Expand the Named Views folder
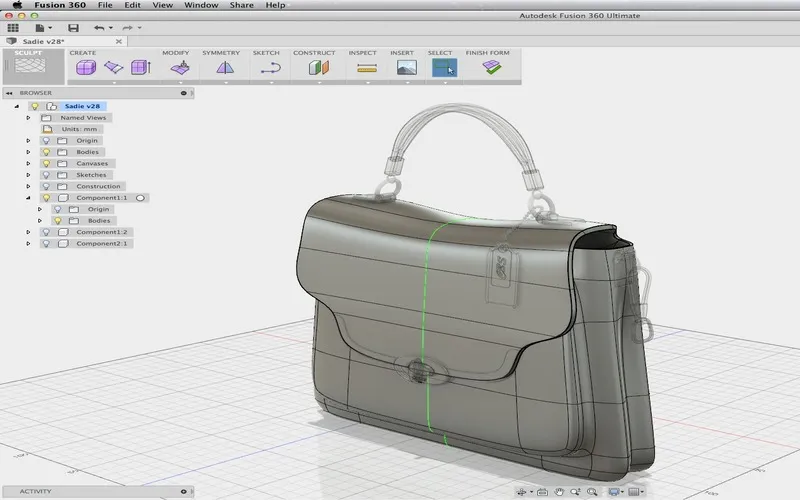This screenshot has width=800, height=500. (29, 117)
